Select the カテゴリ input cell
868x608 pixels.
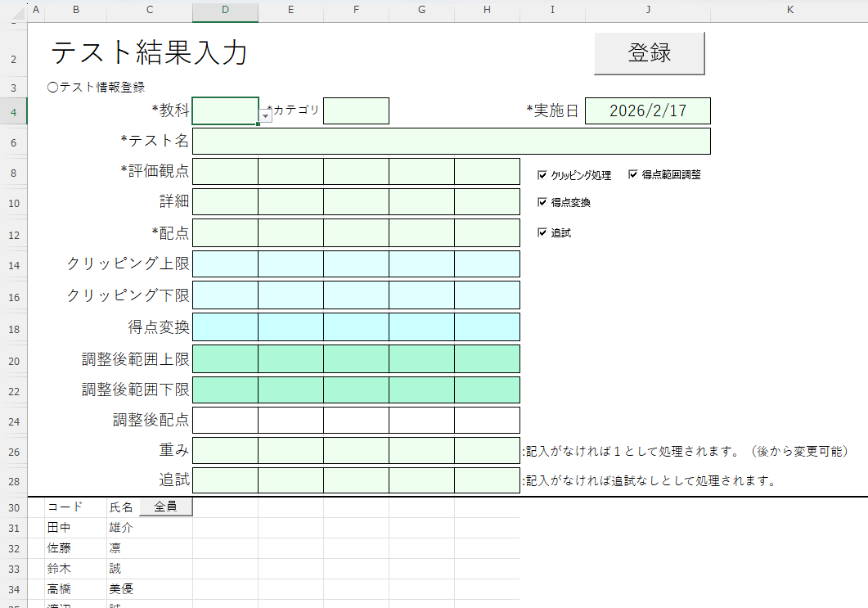356,110
